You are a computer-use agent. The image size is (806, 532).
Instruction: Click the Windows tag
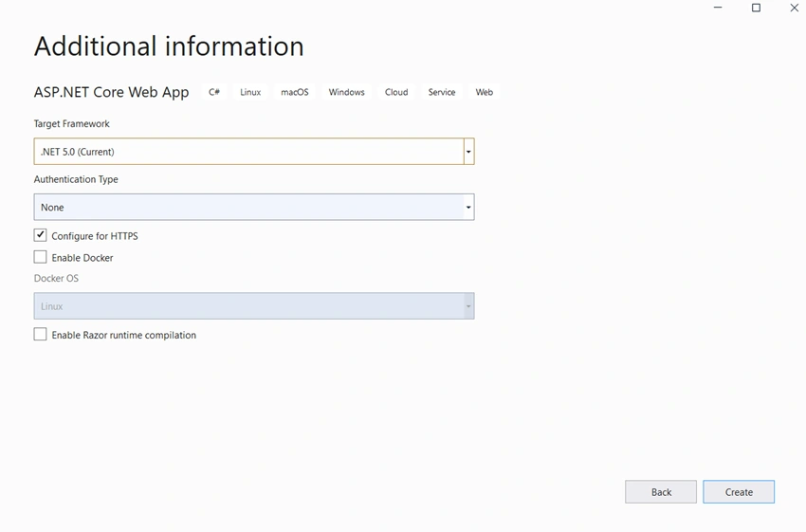346,92
